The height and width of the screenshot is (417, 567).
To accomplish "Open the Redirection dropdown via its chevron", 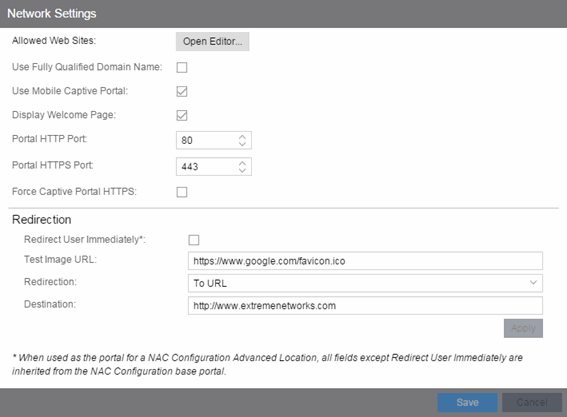I will (533, 283).
